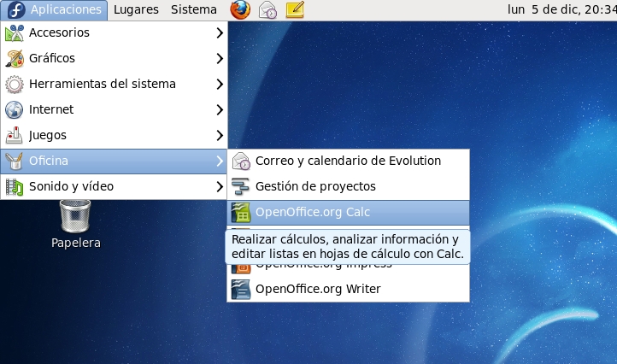
Task: Select the Accesorios category
Action: 115,32
